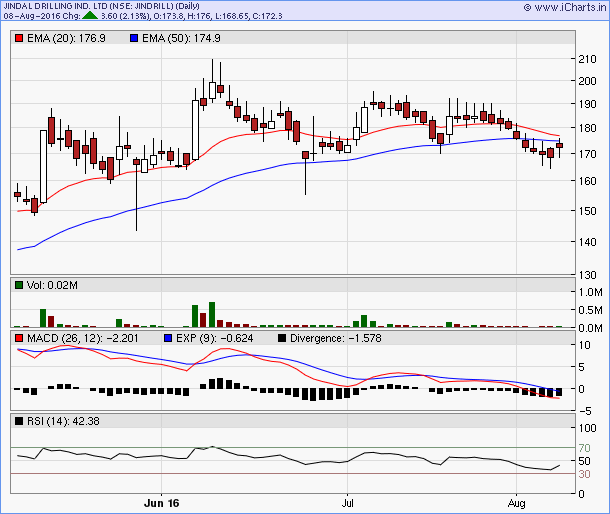Click the RSI (14): 42.38 label
The image size is (610, 514).
pos(63,421)
